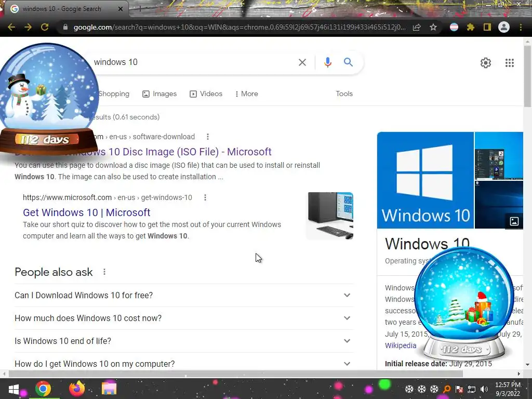The image size is (532, 399).
Task: Open 'Get Windows 10 | Microsoft' link
Action: 87,212
